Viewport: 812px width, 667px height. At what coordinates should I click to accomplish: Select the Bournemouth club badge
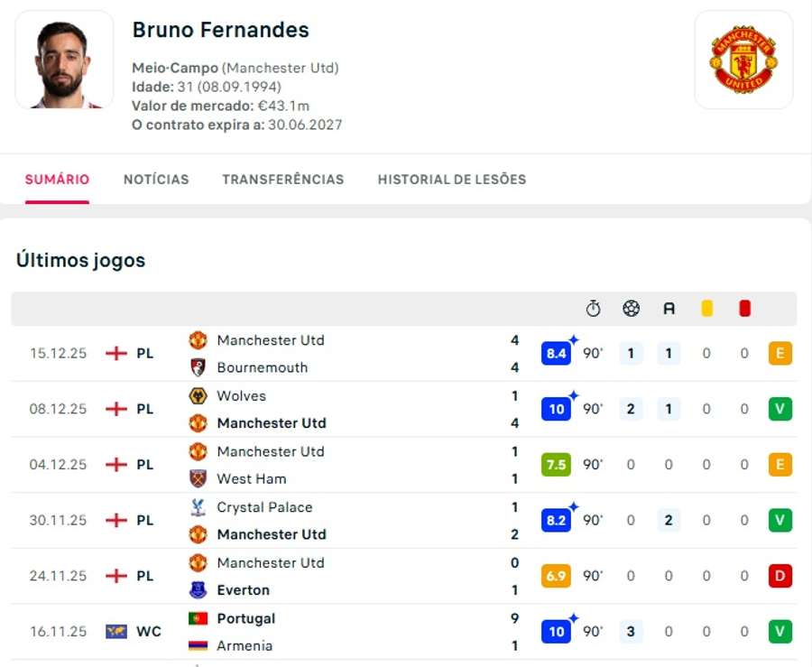[x=199, y=367]
